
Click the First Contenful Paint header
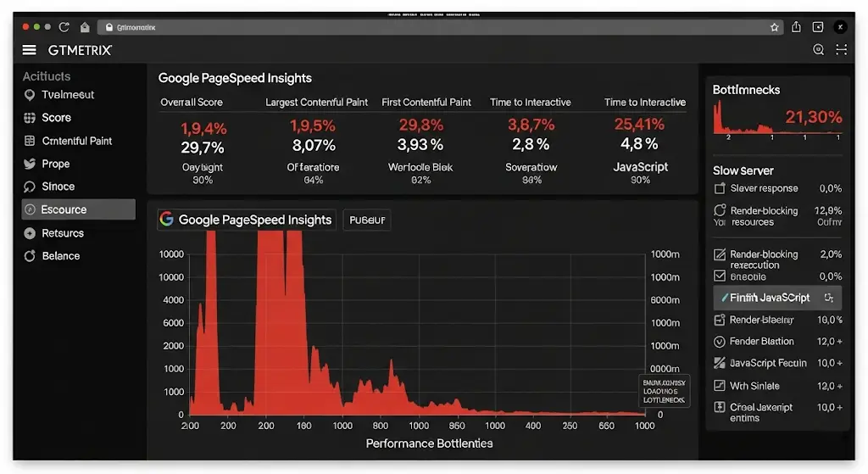click(426, 103)
